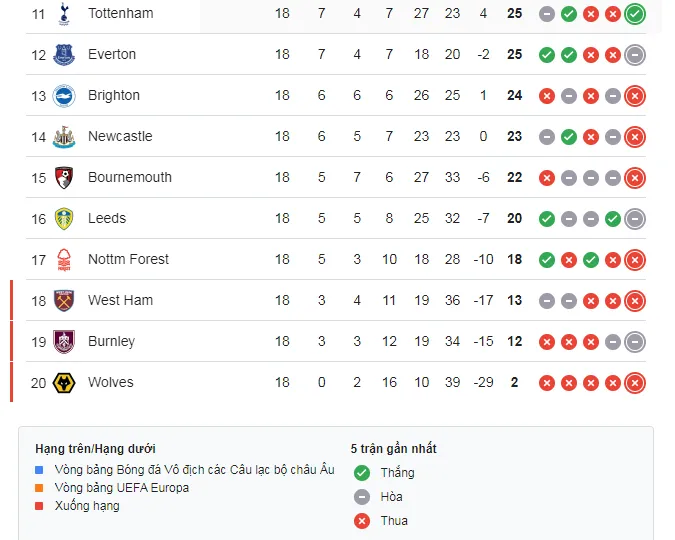Click the Nottm Forest club crest icon
The image size is (675, 540).
click(64, 260)
